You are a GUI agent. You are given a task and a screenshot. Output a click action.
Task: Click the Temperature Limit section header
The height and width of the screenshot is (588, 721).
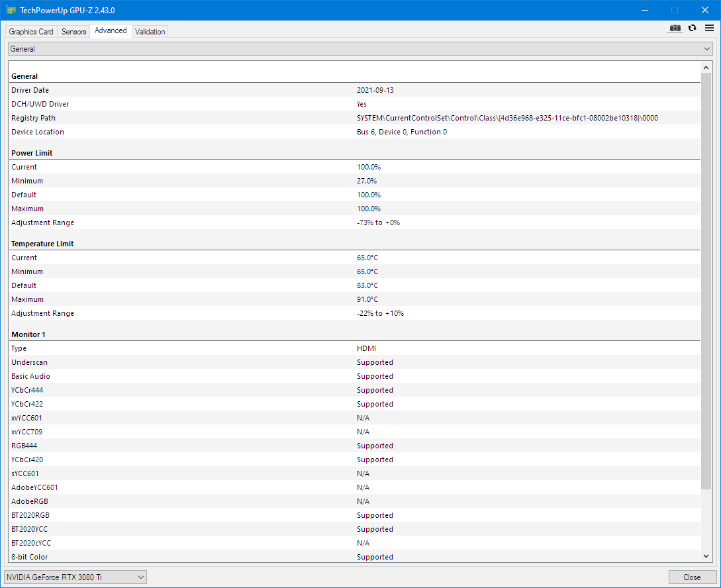pos(42,244)
